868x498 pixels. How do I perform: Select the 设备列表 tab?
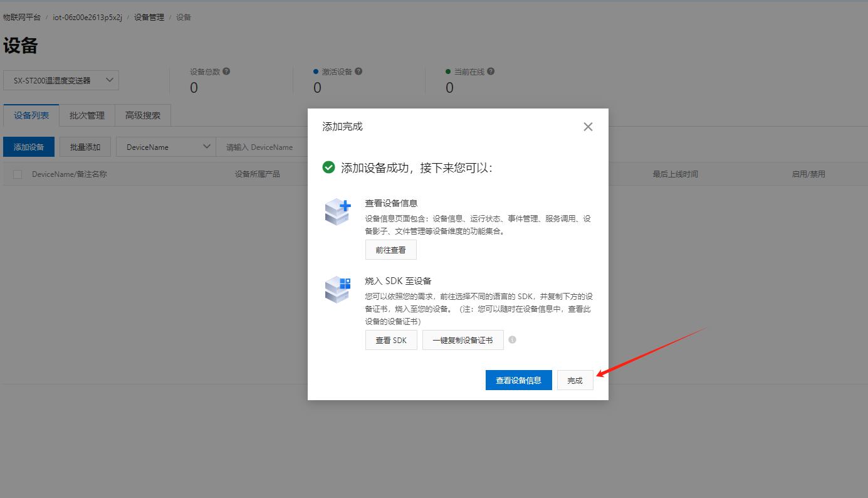click(31, 115)
